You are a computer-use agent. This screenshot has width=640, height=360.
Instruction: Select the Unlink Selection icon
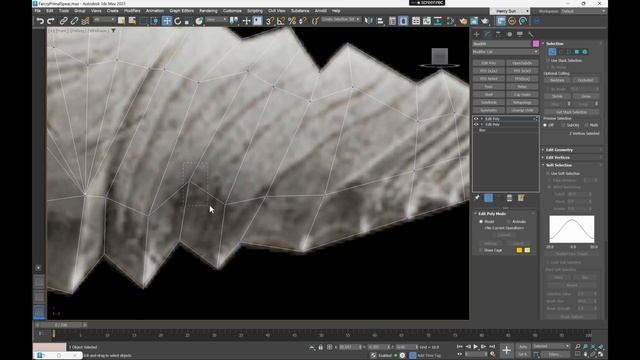(74, 21)
